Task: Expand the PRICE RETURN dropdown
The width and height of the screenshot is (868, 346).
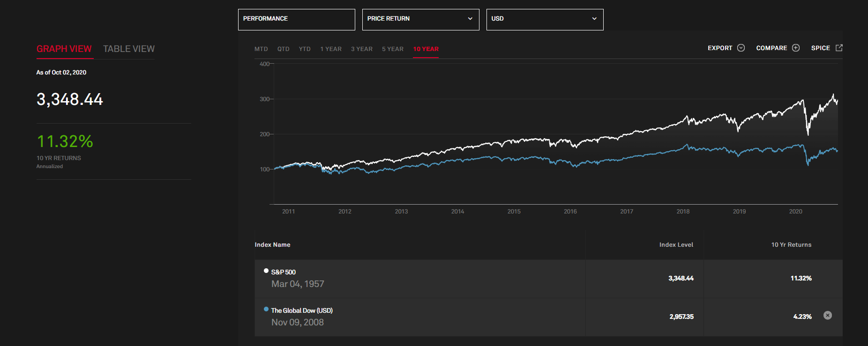Action: tap(421, 20)
